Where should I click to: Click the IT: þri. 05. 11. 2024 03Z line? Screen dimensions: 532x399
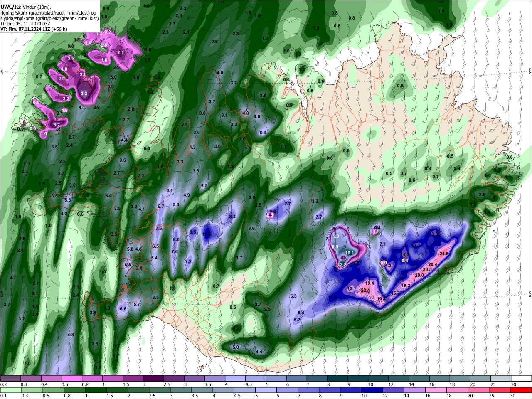(25, 24)
